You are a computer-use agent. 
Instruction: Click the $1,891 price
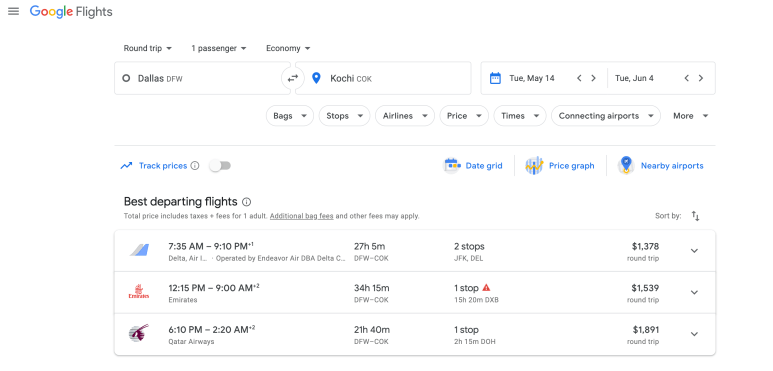646,330
